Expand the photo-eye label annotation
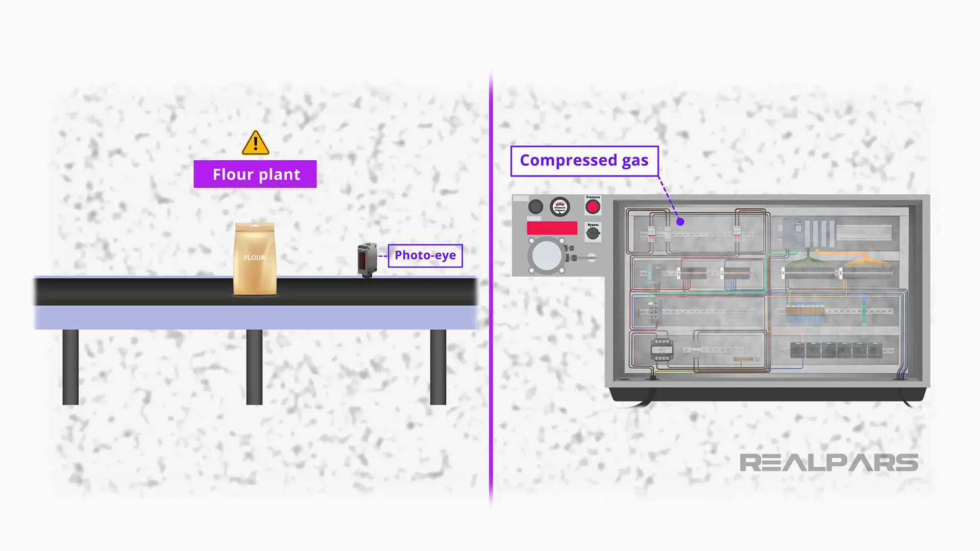980x551 pixels. point(425,254)
